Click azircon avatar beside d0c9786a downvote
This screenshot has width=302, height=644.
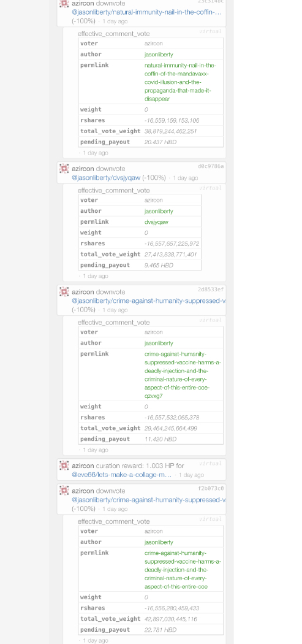64,169
